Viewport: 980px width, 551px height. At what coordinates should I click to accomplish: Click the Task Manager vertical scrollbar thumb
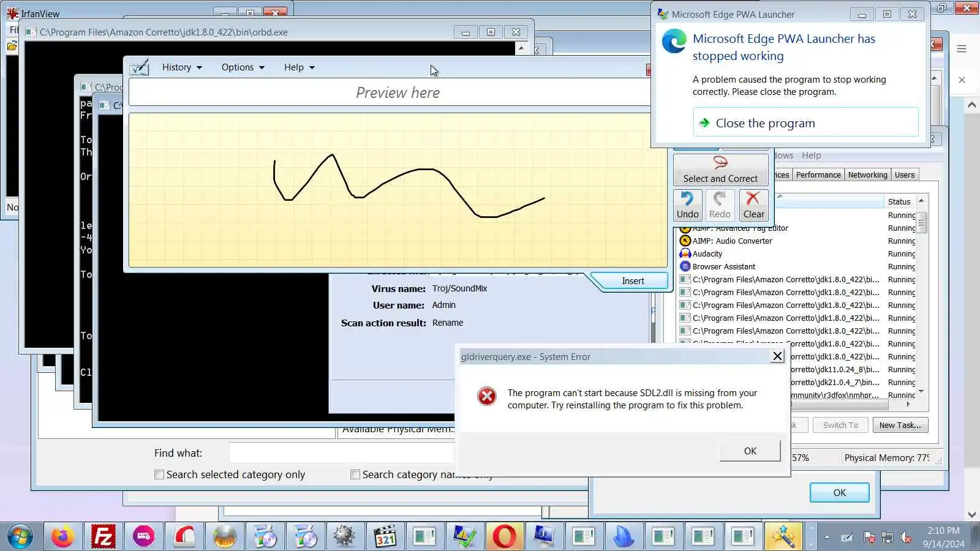(x=921, y=222)
